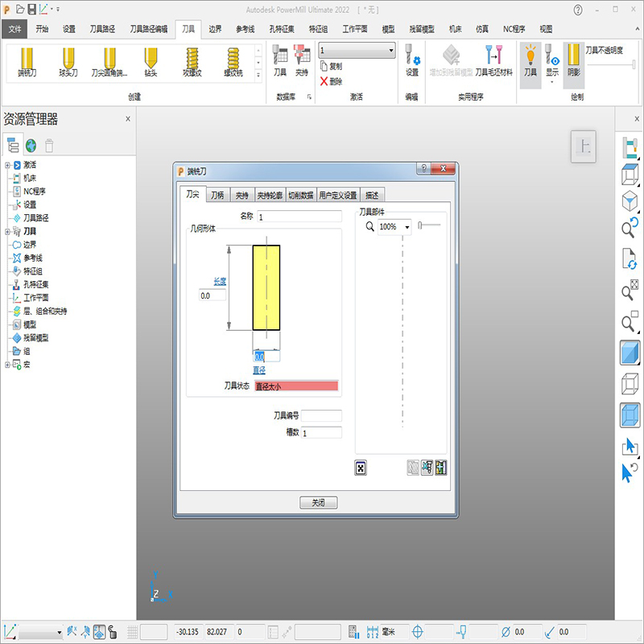Toggle the wireframe display icon
Screen dimensions: 644x644
(630, 384)
